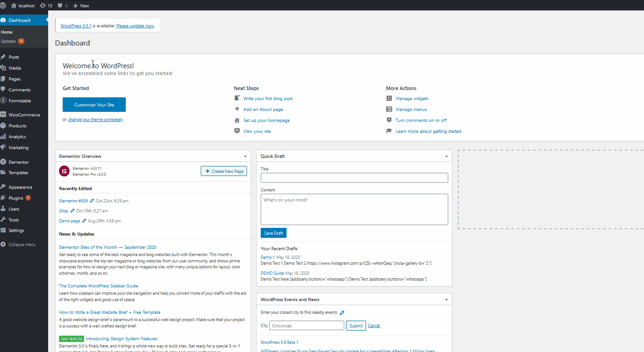Click the pencil icon beside Elementor #306

click(x=92, y=201)
